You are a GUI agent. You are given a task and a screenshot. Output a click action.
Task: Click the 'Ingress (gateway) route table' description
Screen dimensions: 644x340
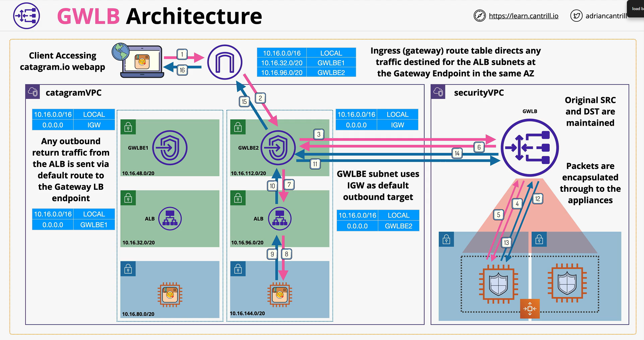coord(456,62)
